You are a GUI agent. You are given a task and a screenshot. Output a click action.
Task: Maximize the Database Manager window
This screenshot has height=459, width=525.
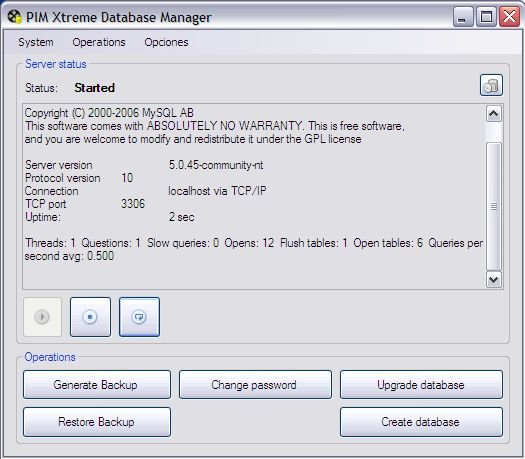click(486, 16)
